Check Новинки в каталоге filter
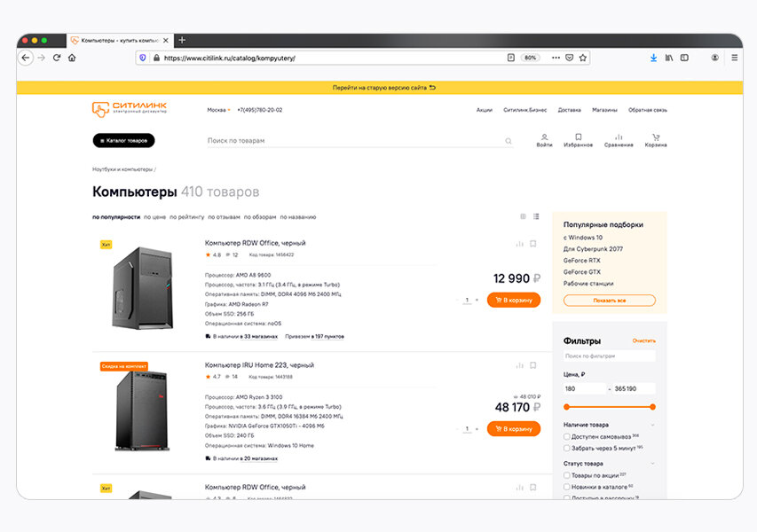The height and width of the screenshot is (532, 757). coord(567,487)
